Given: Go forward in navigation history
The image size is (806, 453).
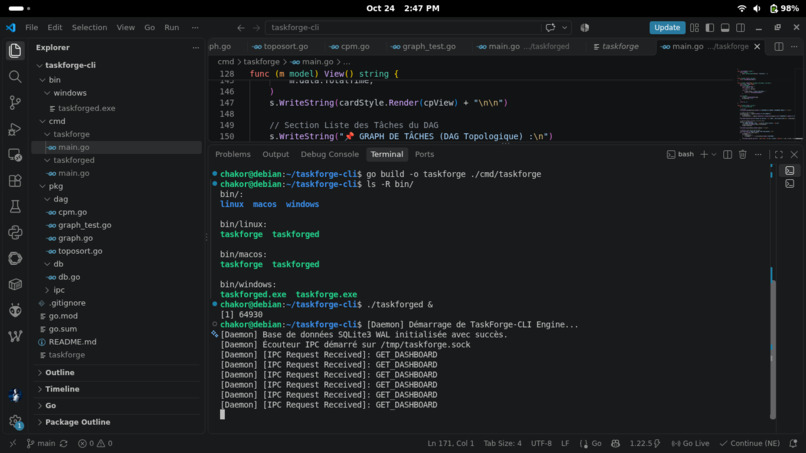Looking at the screenshot, I should 256,28.
